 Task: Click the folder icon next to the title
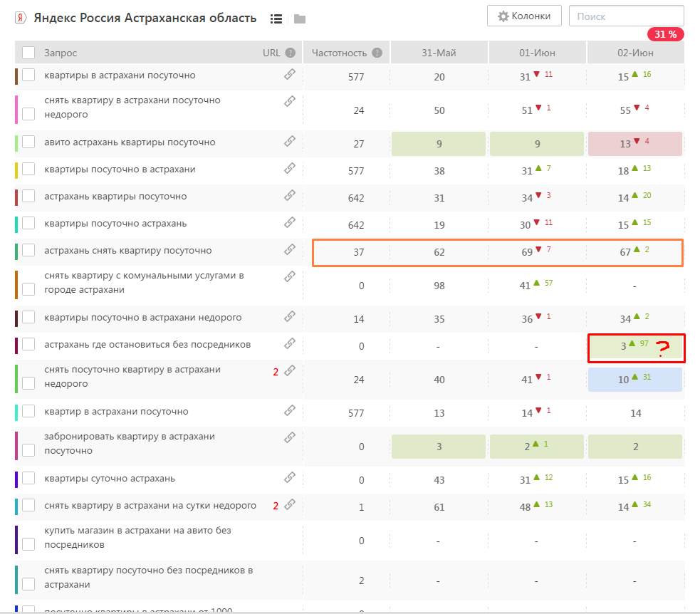(x=300, y=19)
